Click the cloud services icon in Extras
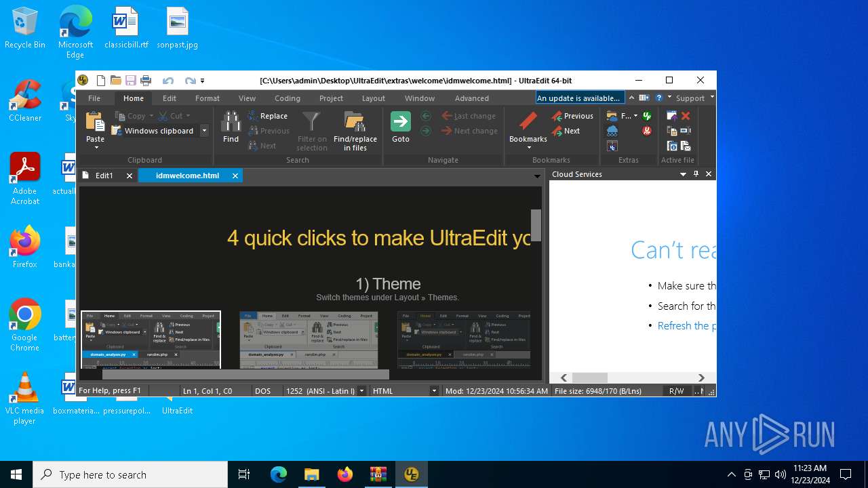Viewport: 868px width, 488px height. [x=612, y=131]
